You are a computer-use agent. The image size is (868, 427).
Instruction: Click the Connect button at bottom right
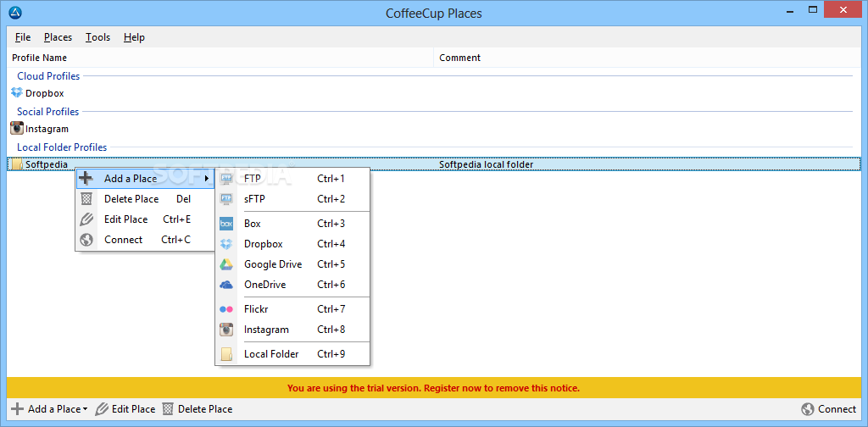pos(829,409)
